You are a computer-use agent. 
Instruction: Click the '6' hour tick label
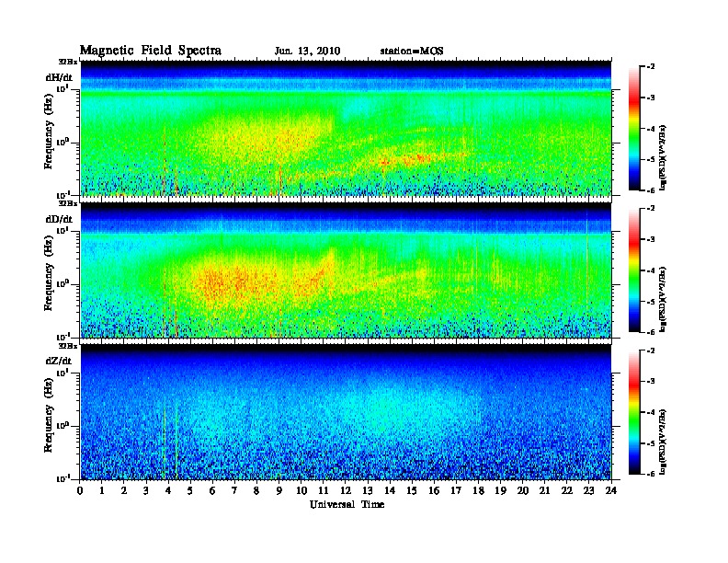click(x=212, y=490)
